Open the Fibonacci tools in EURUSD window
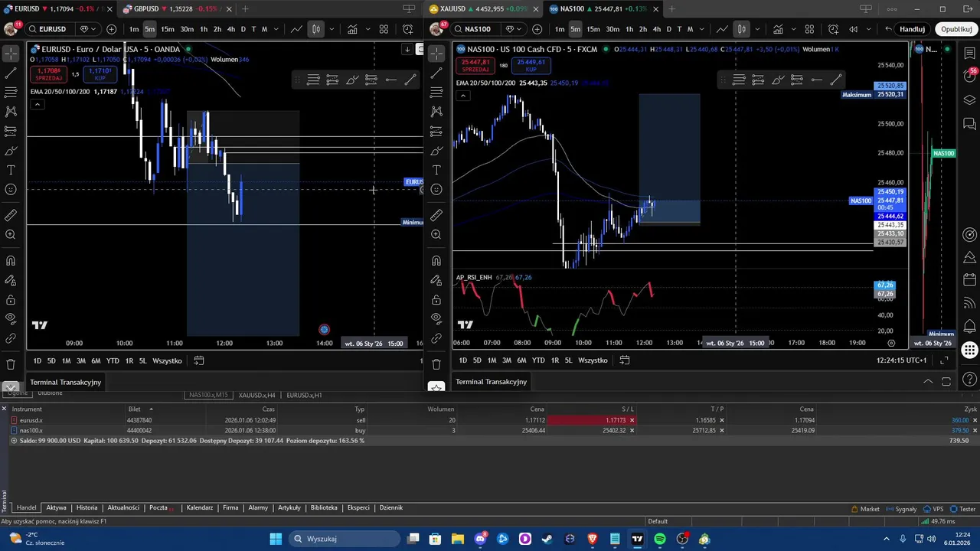 click(x=11, y=93)
